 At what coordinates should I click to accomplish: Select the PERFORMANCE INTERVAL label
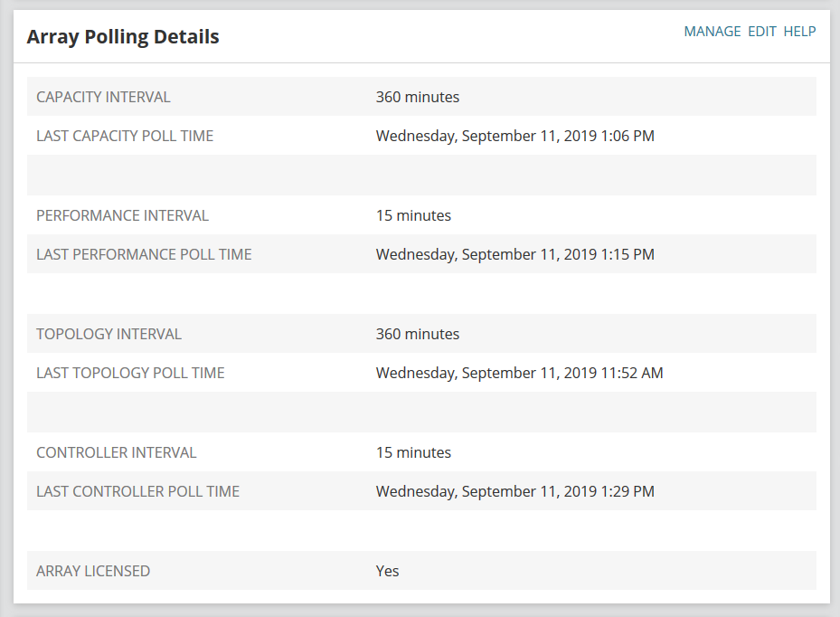pyautogui.click(x=122, y=215)
